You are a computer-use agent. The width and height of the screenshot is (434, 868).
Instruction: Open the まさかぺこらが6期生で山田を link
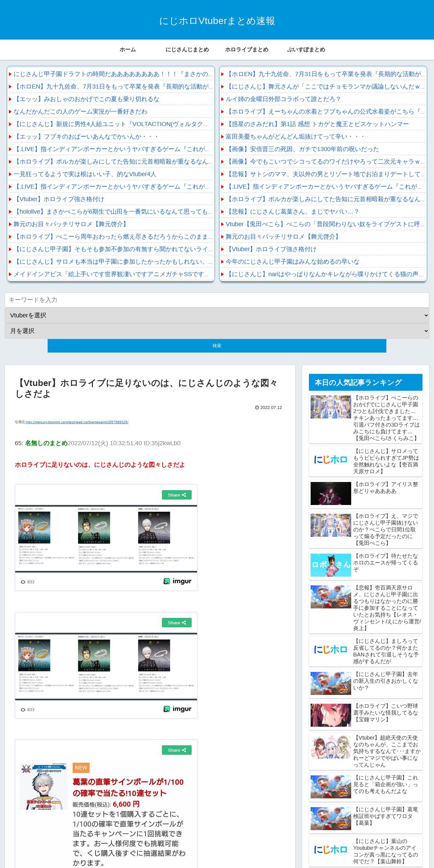click(x=113, y=212)
